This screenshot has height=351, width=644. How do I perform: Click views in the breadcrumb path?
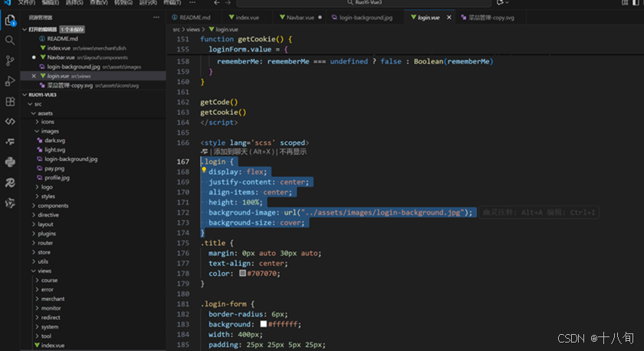(193, 29)
